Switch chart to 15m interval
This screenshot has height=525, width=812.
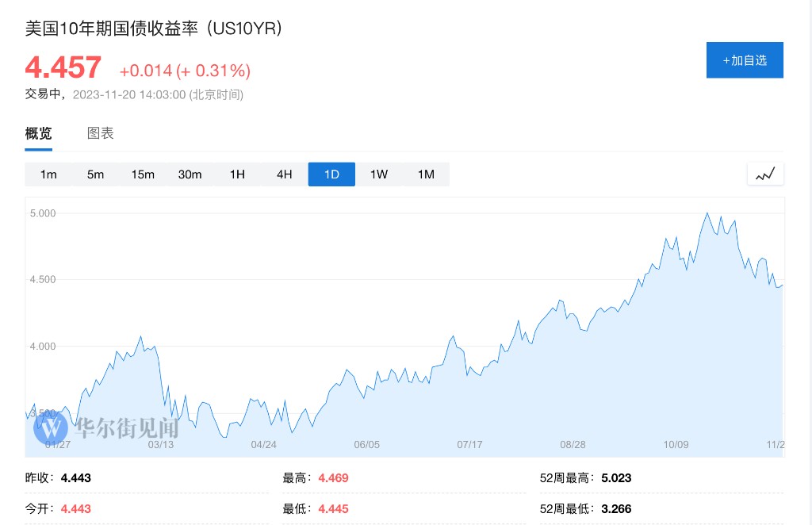tap(143, 174)
